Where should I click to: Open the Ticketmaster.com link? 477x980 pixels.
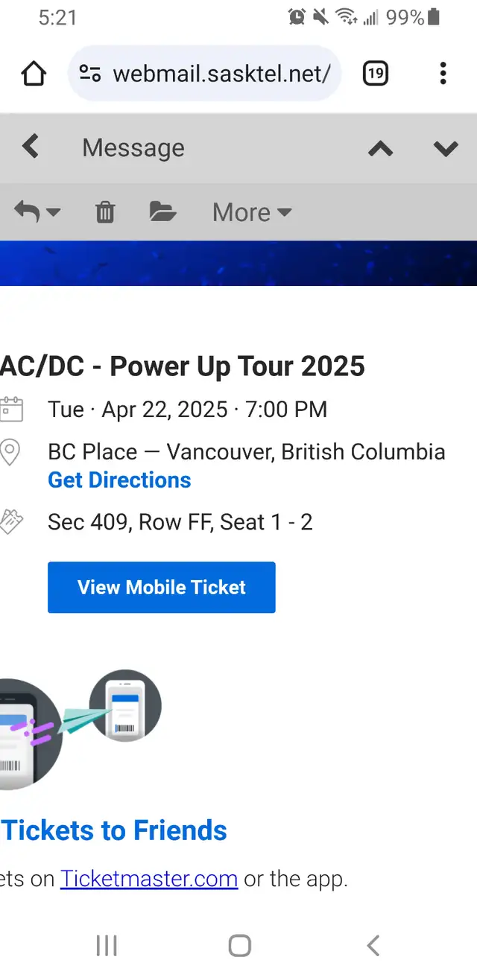pyautogui.click(x=149, y=879)
